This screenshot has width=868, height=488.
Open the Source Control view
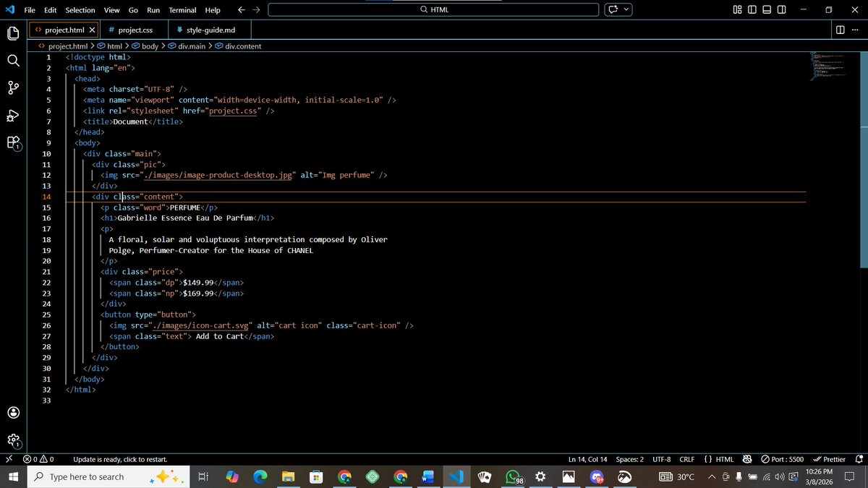(13, 88)
